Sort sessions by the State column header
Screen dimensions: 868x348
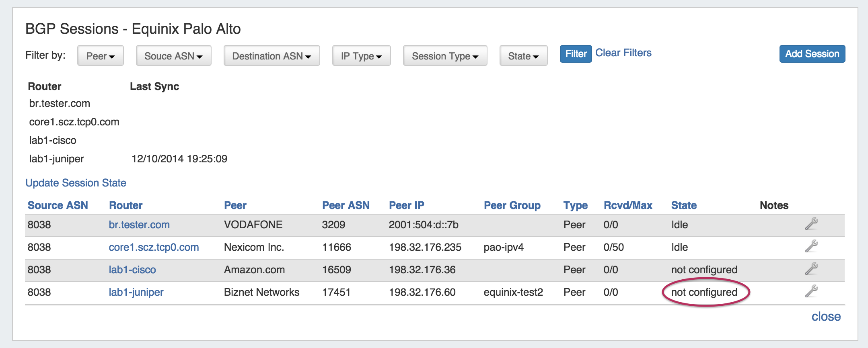coord(684,205)
